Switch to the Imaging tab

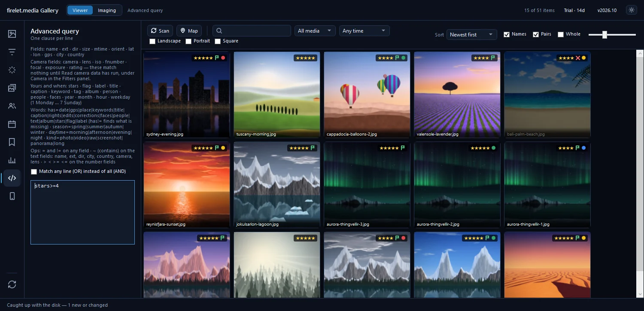click(x=107, y=10)
